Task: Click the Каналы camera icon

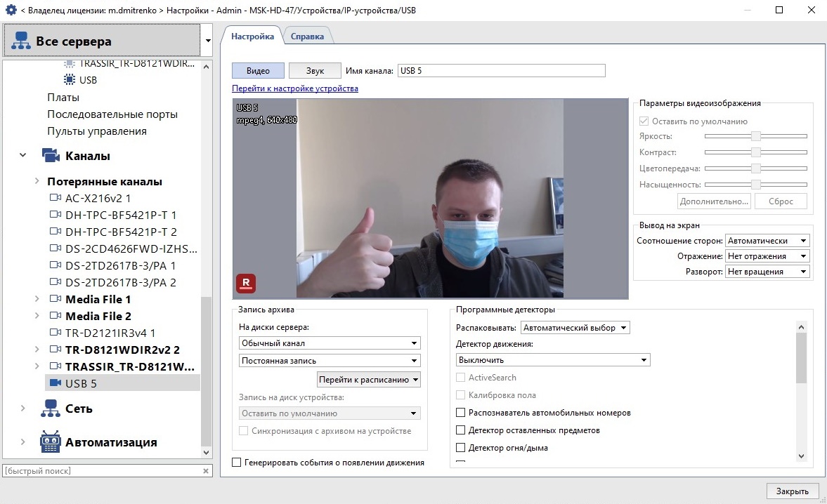Action: [51, 155]
